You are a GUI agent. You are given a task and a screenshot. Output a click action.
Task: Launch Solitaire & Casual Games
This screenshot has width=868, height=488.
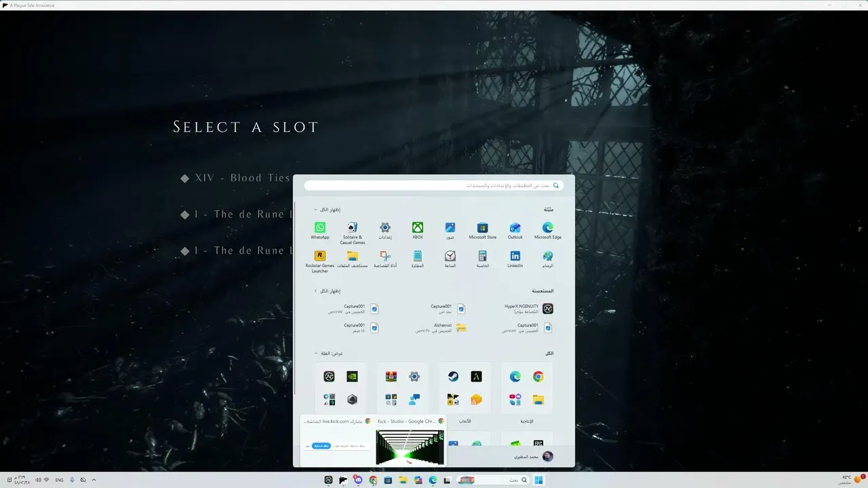pos(353,233)
